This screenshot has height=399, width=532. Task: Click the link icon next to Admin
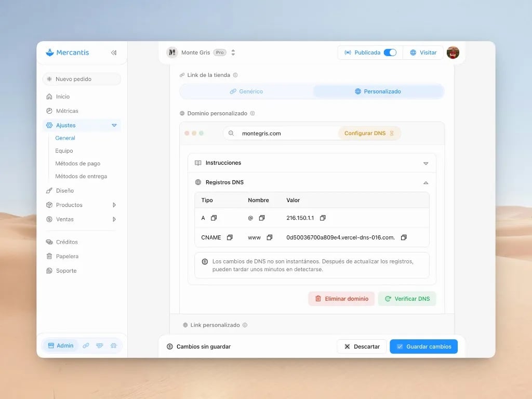coord(86,345)
